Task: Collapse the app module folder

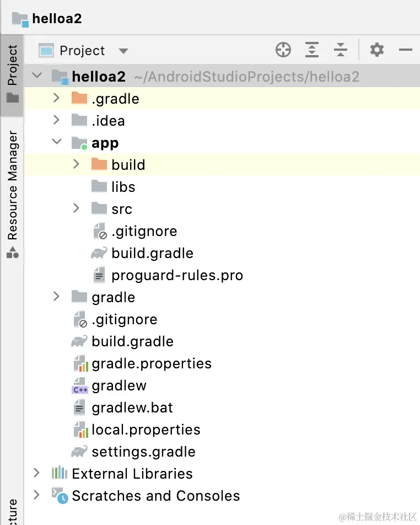Action: click(x=56, y=142)
